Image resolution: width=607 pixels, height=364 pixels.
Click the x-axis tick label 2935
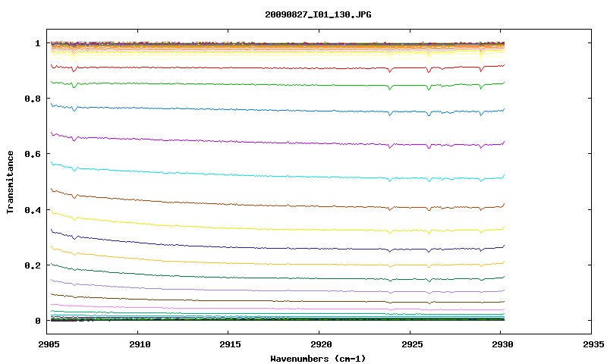[593, 344]
